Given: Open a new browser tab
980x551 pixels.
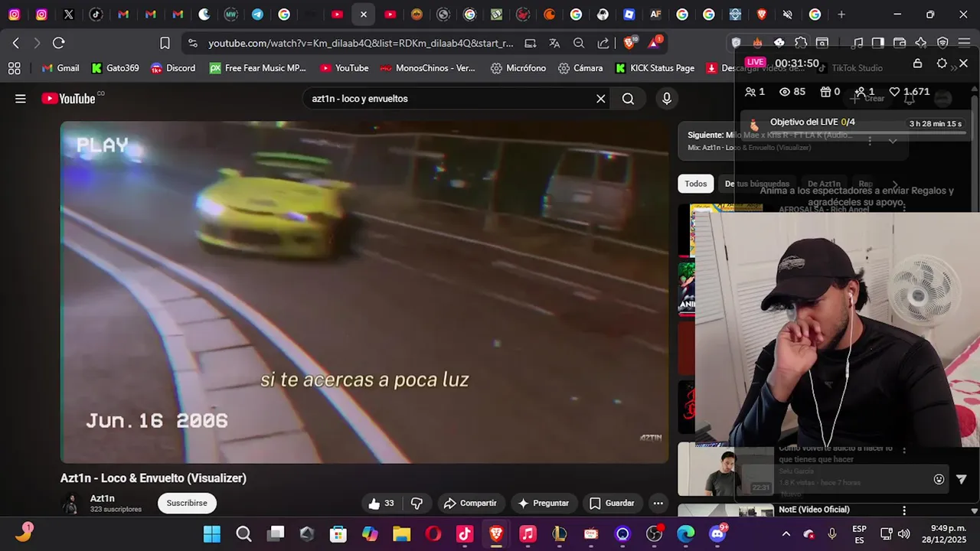Looking at the screenshot, I should (x=841, y=15).
